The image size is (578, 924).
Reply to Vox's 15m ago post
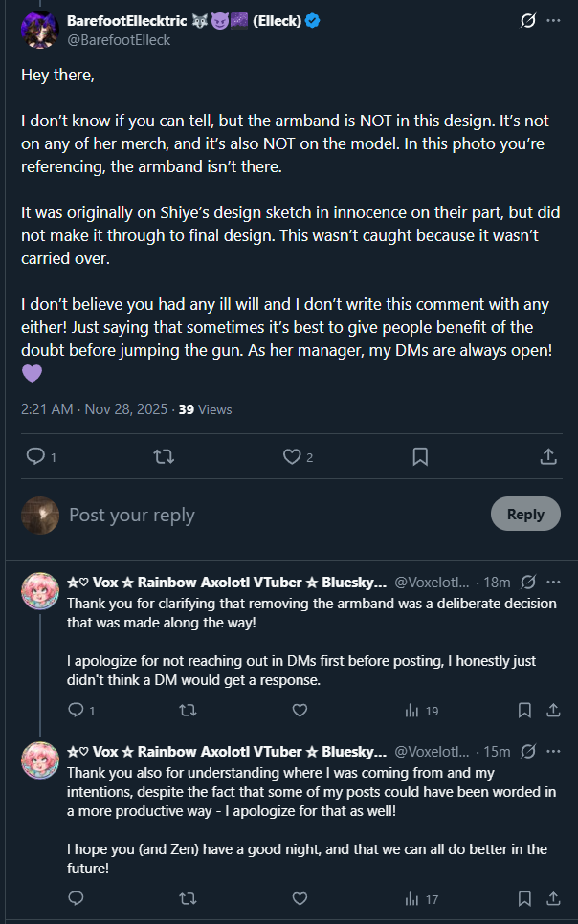pos(76,898)
